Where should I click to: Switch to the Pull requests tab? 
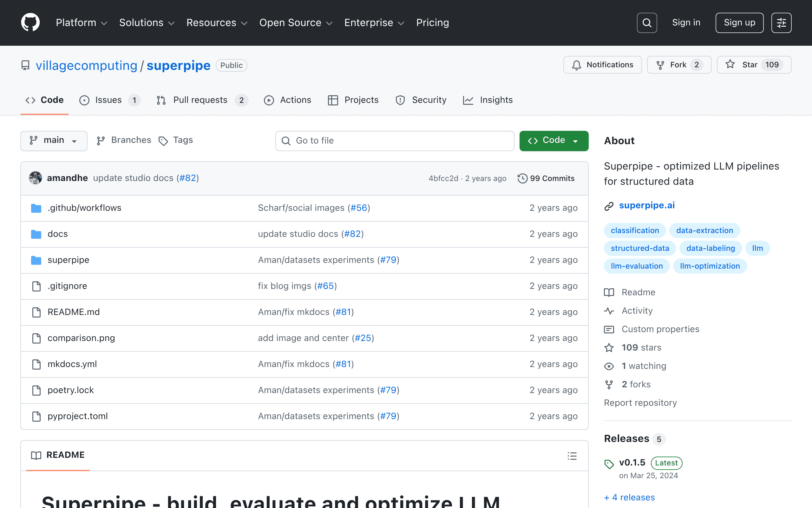202,100
